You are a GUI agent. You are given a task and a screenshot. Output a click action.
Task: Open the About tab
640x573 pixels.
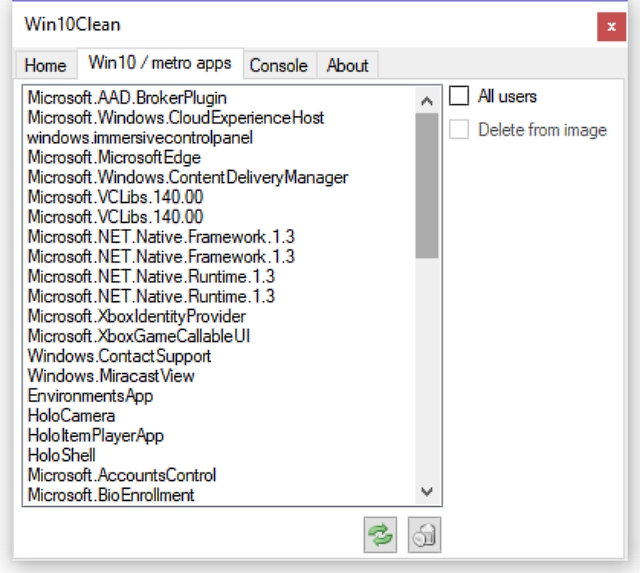(x=348, y=65)
